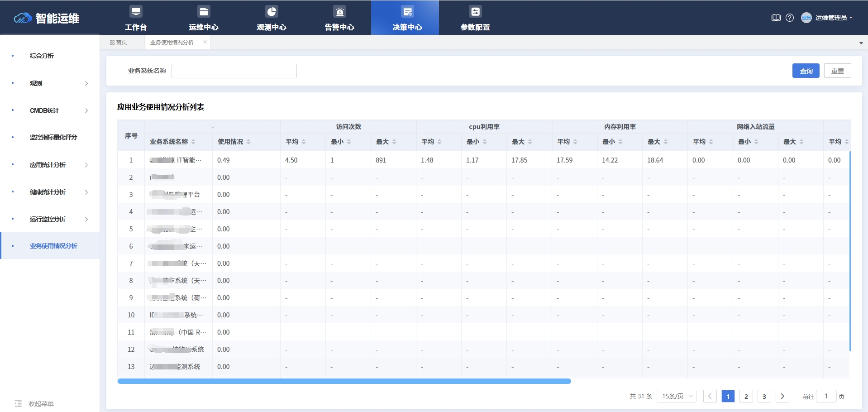868x412 pixels.
Task: Click the help question mark icon
Action: tap(790, 18)
